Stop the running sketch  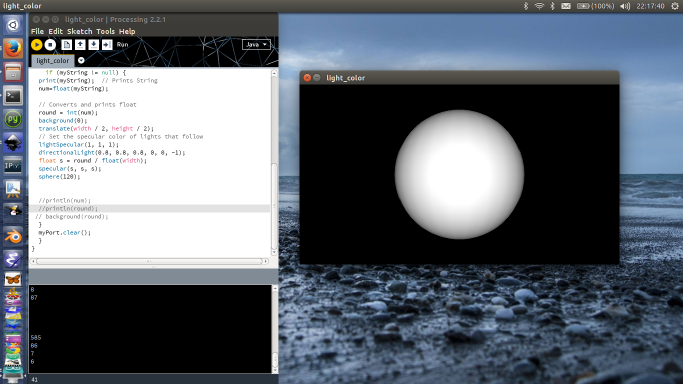pyautogui.click(x=51, y=44)
